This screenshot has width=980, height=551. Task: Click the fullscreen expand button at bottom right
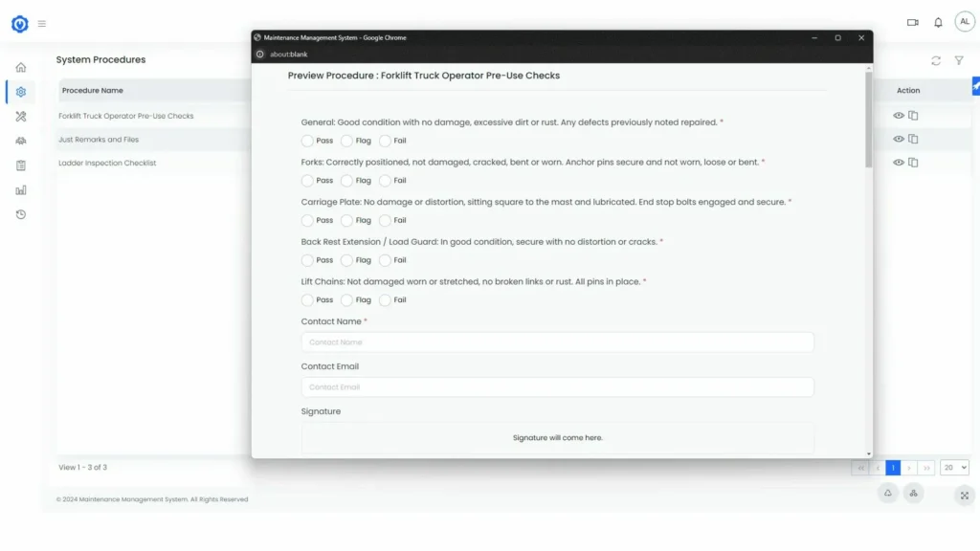(964, 495)
